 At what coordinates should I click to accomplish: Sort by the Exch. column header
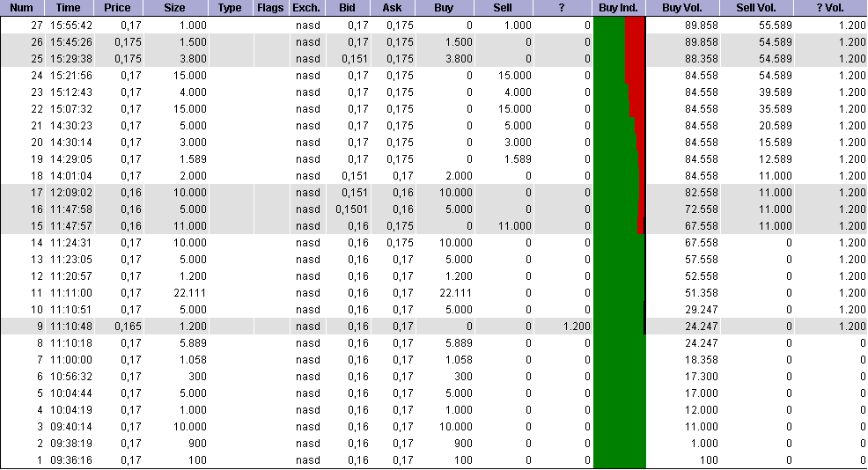point(305,8)
